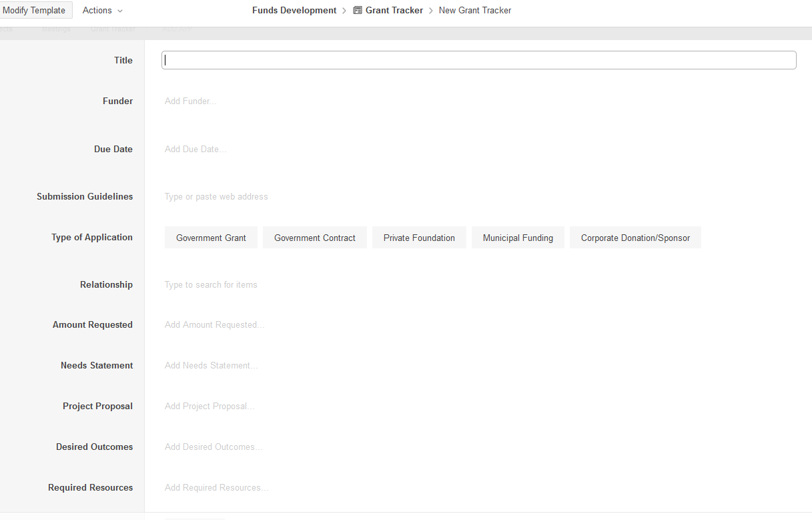Click the Submission Guidelines web address field
Viewport: 812px width, 520px height.
point(216,197)
